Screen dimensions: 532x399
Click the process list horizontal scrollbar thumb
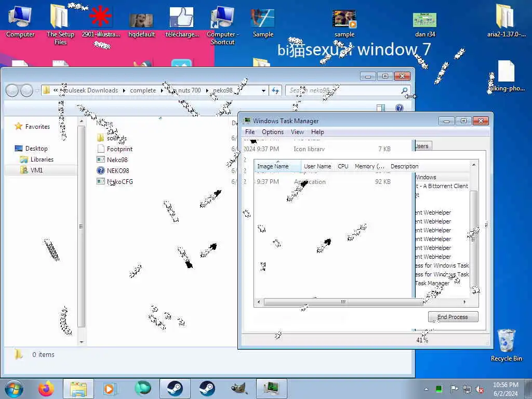(x=343, y=302)
